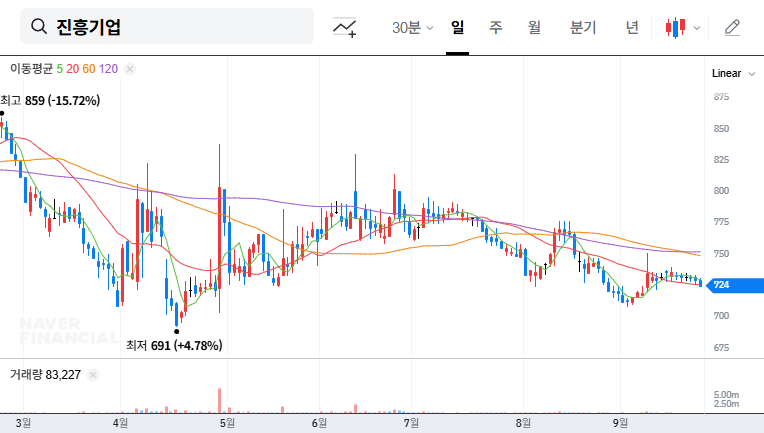Select the 일 daily tab
The width and height of the screenshot is (764, 433).
click(x=457, y=27)
